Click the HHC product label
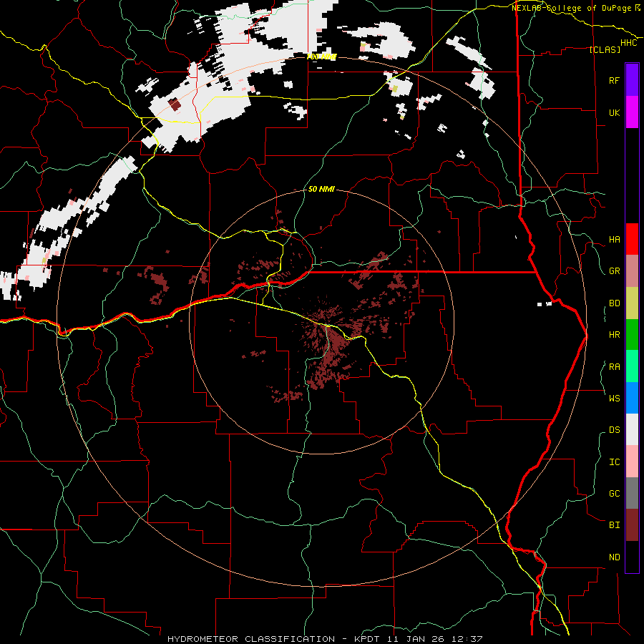Screen dimensions: 644x644 pyautogui.click(x=629, y=43)
